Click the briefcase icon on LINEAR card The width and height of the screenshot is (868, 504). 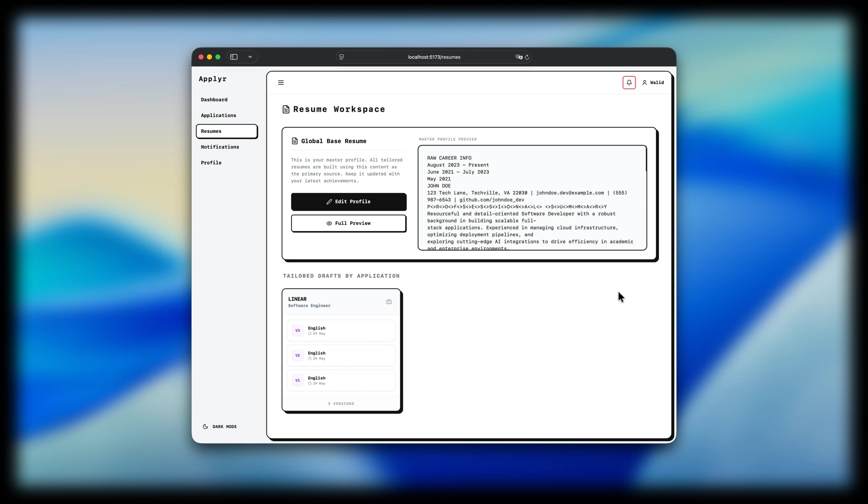(389, 302)
